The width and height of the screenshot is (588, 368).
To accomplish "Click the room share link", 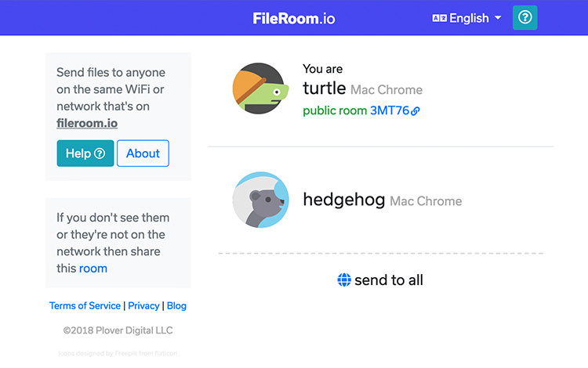I will tap(93, 268).
